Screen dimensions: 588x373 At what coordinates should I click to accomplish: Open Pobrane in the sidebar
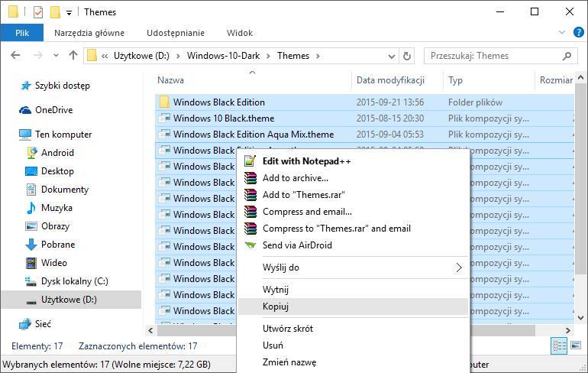(x=58, y=245)
